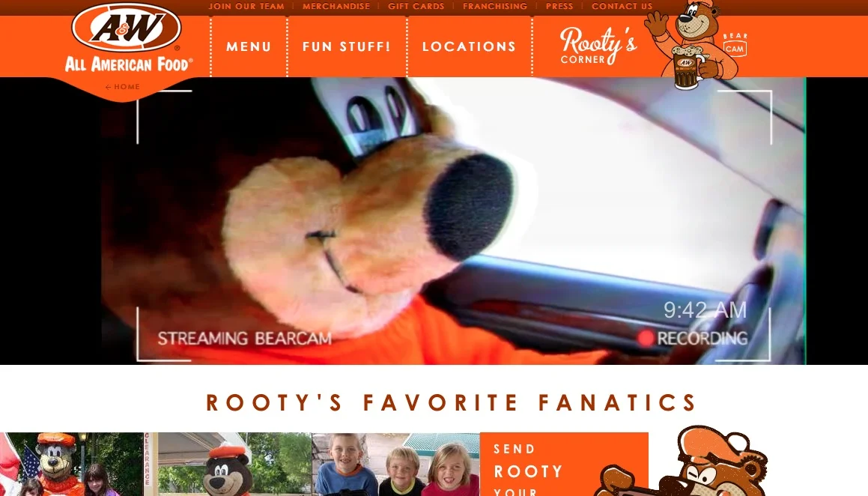Click the Rooty's Corner script logo
868x496 pixels.
coord(598,45)
